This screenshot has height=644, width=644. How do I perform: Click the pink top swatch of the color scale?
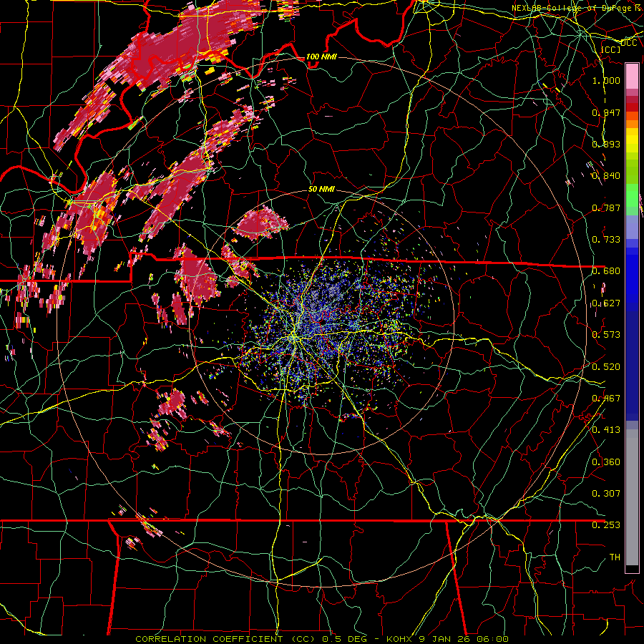coord(632,76)
